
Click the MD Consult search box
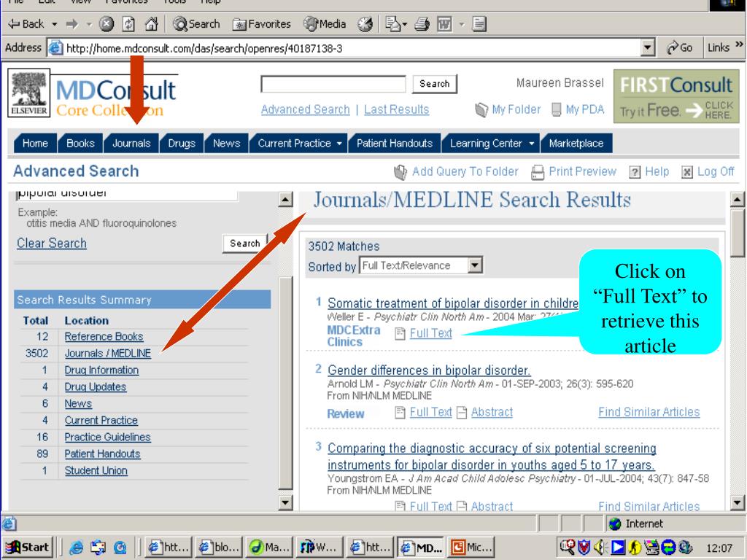pyautogui.click(x=333, y=85)
